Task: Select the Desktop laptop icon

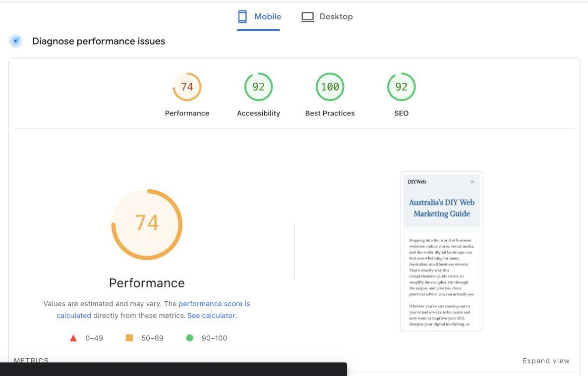Action: (x=307, y=16)
